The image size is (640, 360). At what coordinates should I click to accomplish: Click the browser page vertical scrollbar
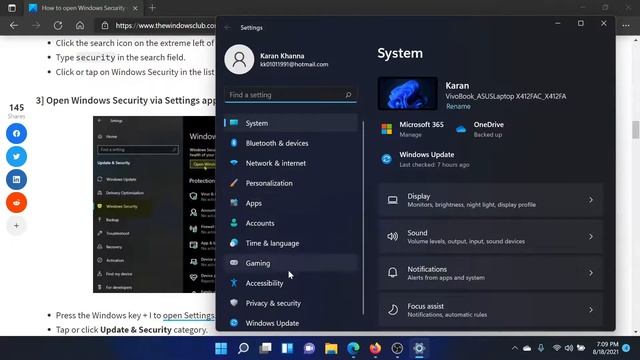(x=636, y=130)
